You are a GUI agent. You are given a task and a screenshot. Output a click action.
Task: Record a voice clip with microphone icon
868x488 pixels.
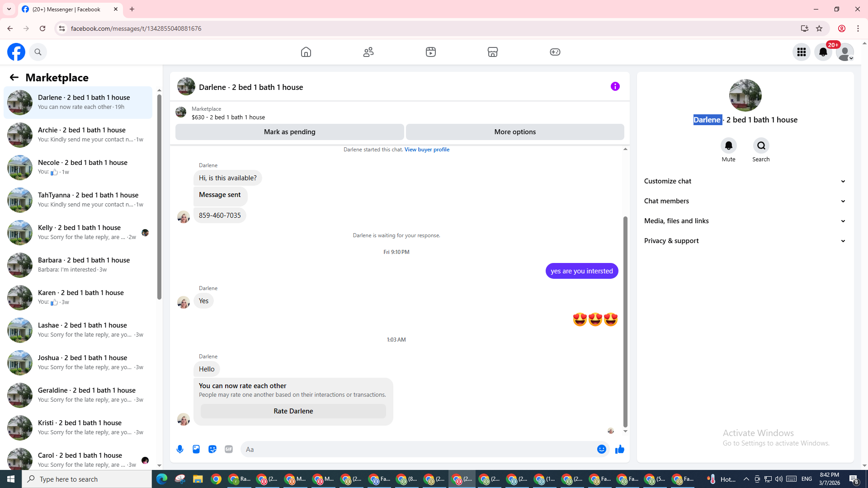click(180, 449)
